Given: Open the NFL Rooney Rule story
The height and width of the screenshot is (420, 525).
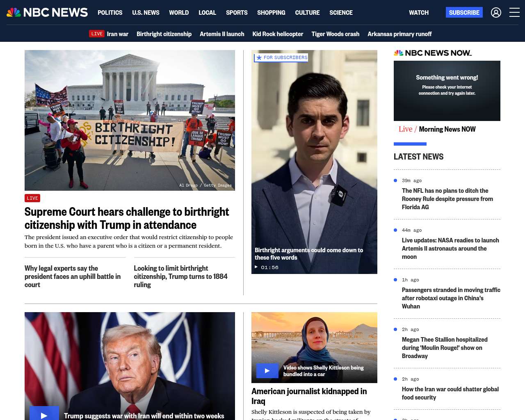Looking at the screenshot, I should 447,199.
